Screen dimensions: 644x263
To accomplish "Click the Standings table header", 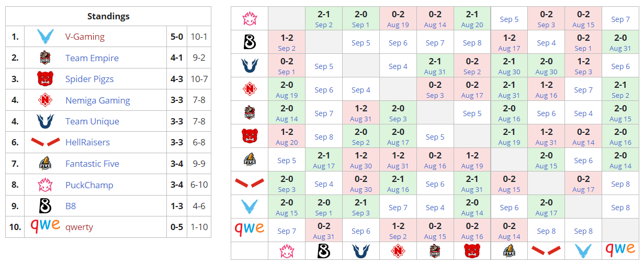I will pyautogui.click(x=108, y=16).
